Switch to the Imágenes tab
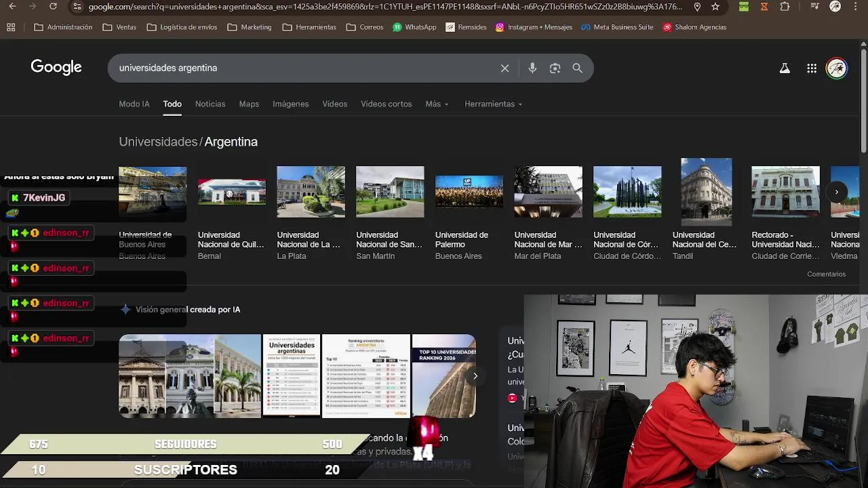868x488 pixels. tap(290, 104)
